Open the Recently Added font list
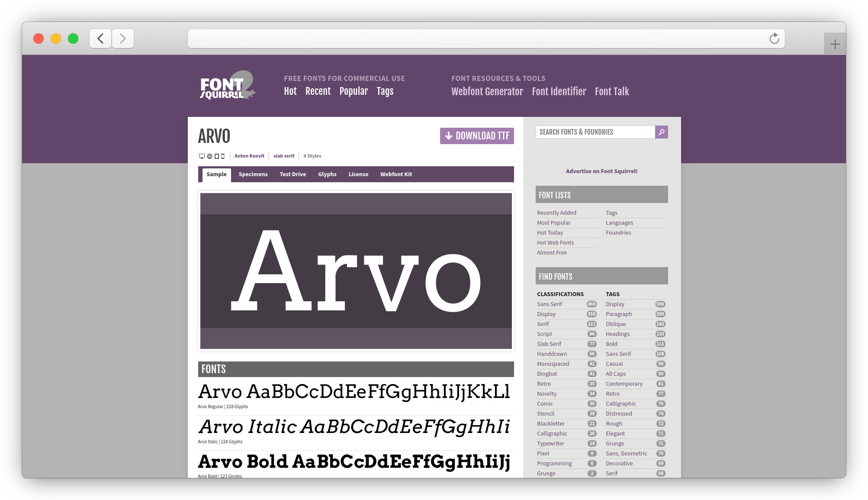 [x=556, y=213]
